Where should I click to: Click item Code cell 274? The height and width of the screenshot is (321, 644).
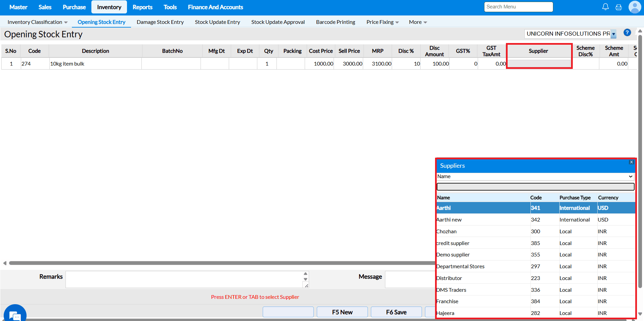click(35, 64)
